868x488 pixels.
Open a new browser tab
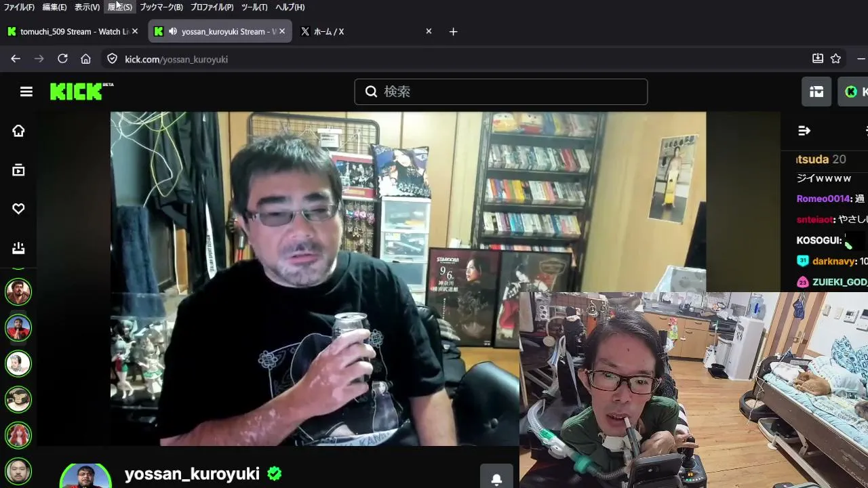pos(453,31)
